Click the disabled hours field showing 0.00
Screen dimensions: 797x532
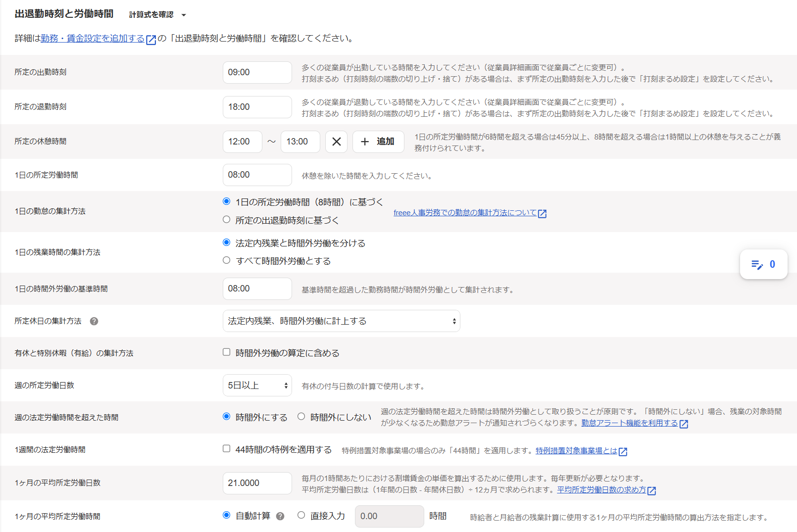tap(389, 516)
